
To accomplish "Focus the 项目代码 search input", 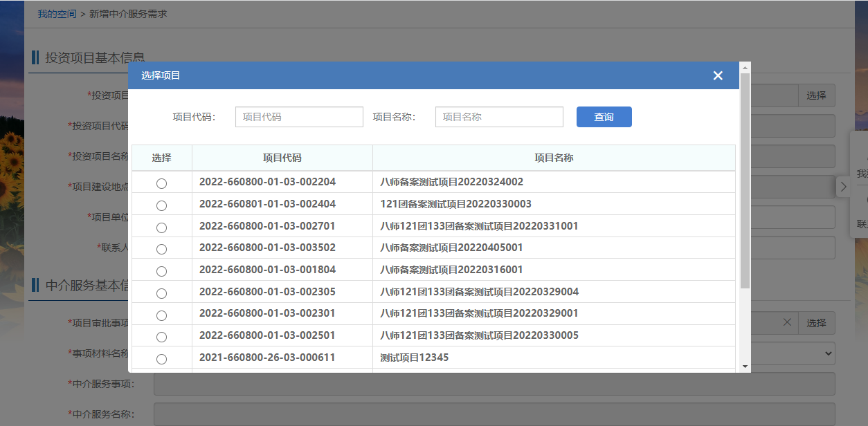I will [299, 117].
